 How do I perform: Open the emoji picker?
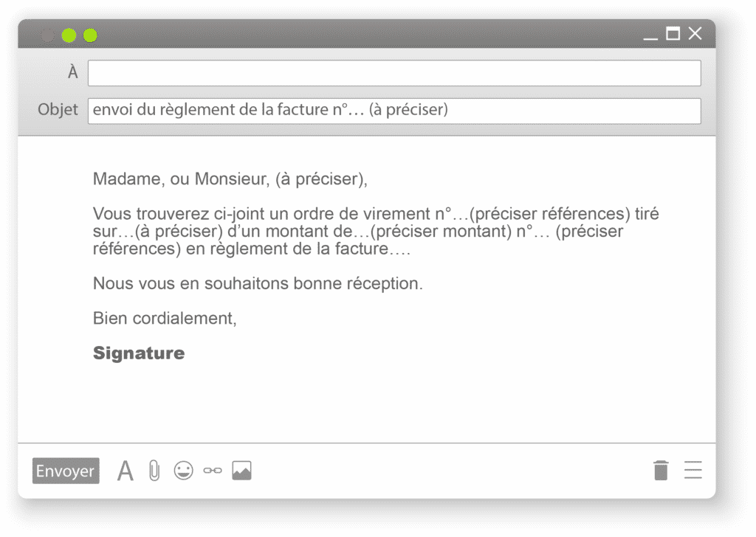[x=183, y=470]
